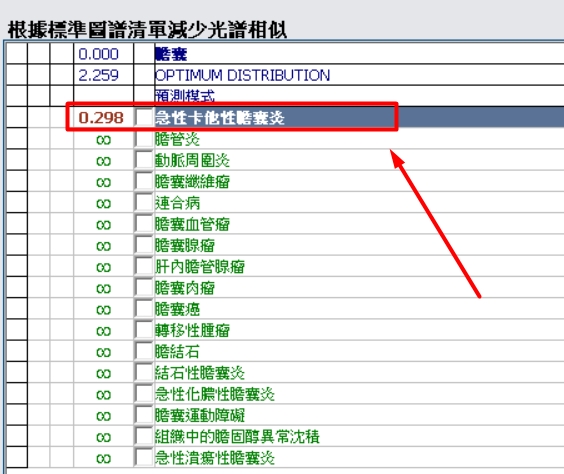
Task: Tick the 肝內膽管腺瘤 checkbox
Action: pos(144,266)
